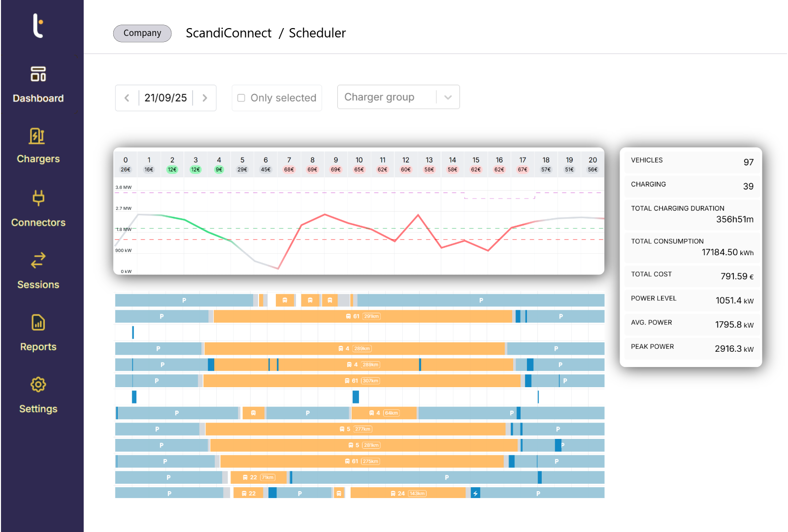Screen dimensions: 788x532
Task: Click the 21/09/25 date field
Action: (165, 98)
